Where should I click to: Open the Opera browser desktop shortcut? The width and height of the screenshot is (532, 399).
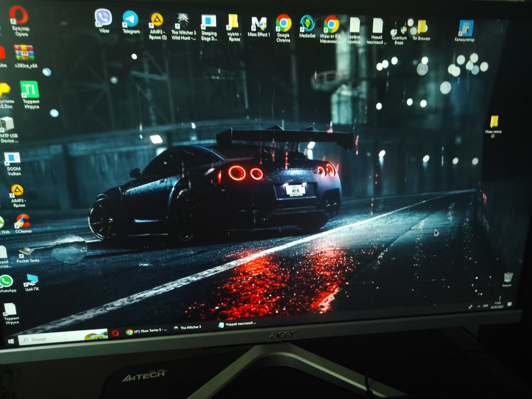[19, 21]
